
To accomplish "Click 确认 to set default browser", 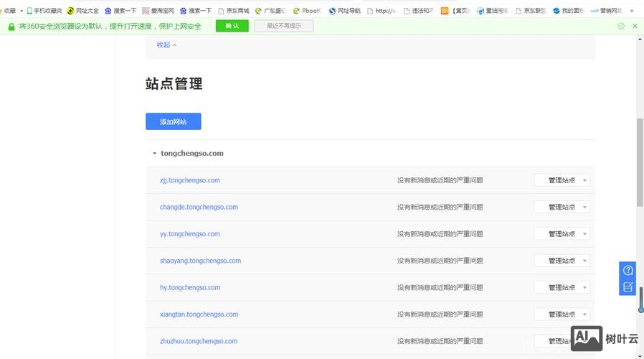I will coord(232,26).
